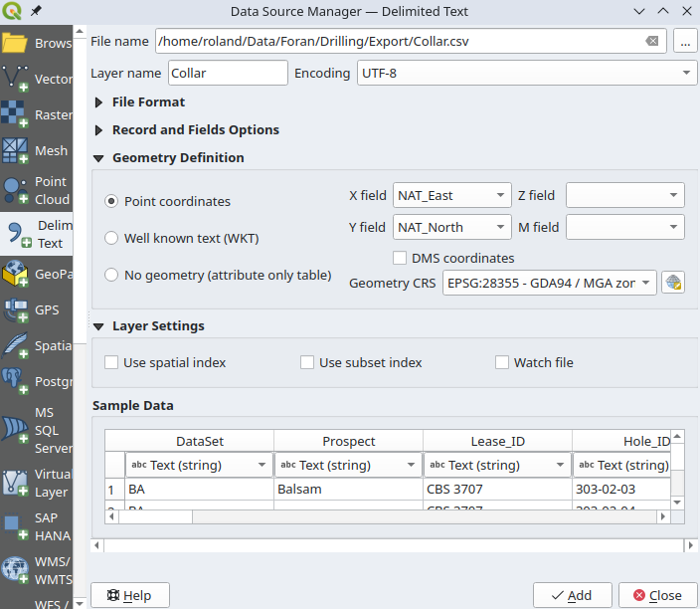Change Prospect column type dropdown
Screen dimensions: 700x609
tap(348, 465)
